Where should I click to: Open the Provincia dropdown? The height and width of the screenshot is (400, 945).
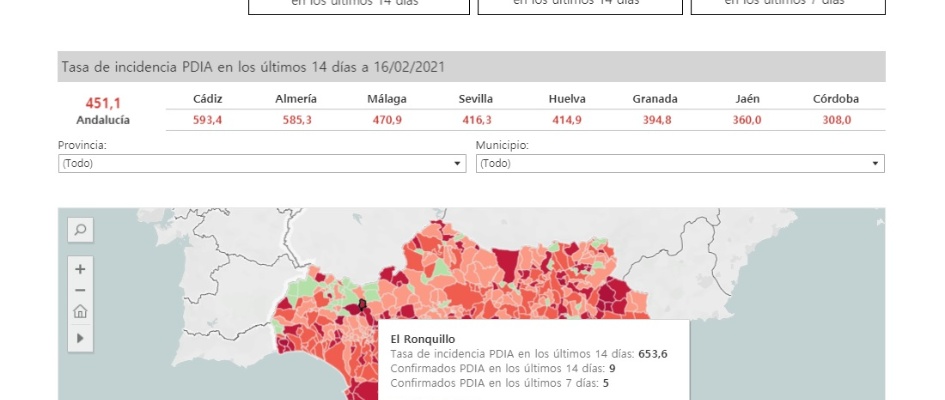click(262, 163)
